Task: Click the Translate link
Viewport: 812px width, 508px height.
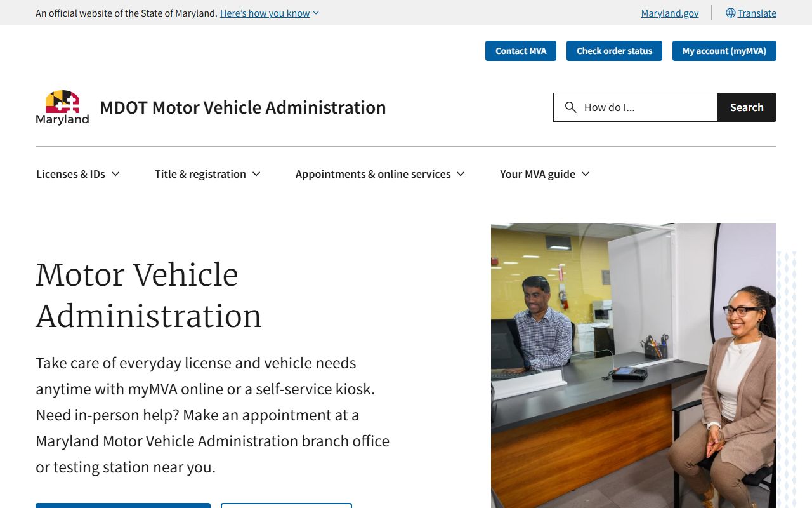Action: pyautogui.click(x=757, y=13)
